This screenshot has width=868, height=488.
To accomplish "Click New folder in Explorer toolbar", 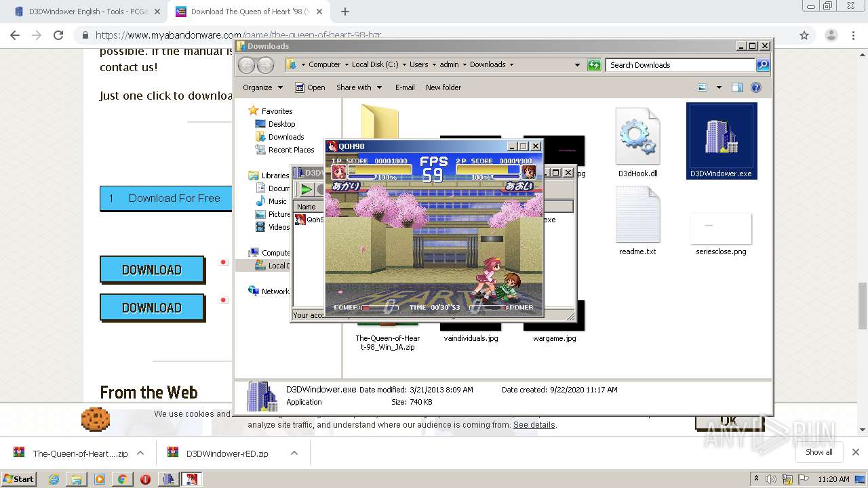I will click(443, 87).
